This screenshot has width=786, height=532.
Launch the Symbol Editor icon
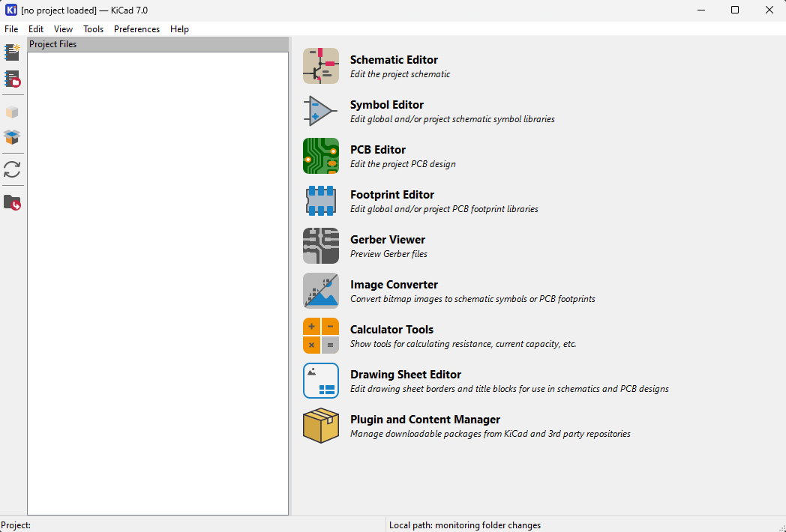tap(321, 111)
